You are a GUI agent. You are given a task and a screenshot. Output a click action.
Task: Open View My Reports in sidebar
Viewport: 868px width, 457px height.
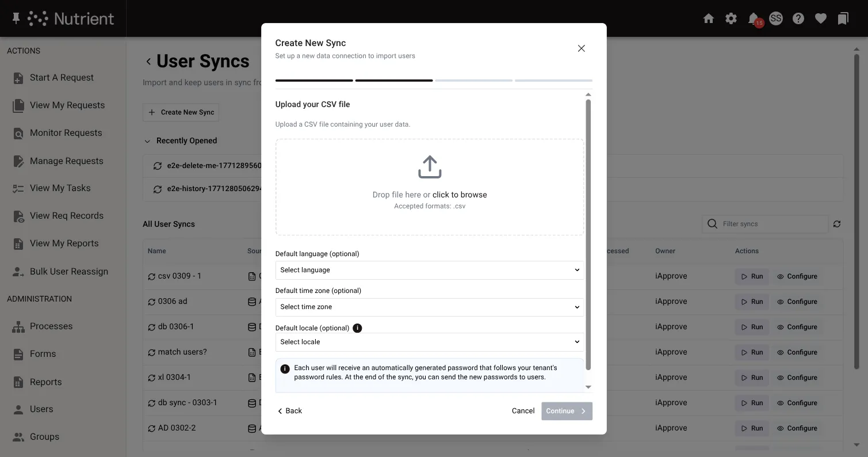64,243
